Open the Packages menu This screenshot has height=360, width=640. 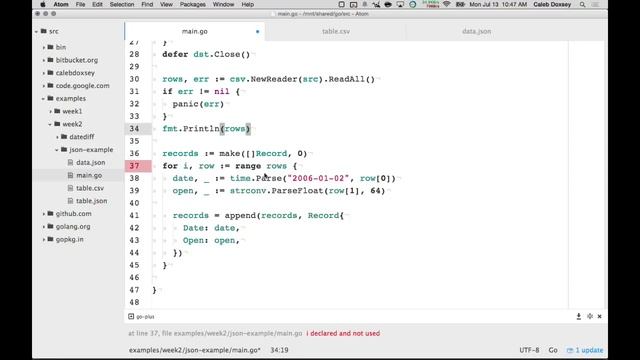(193, 4)
